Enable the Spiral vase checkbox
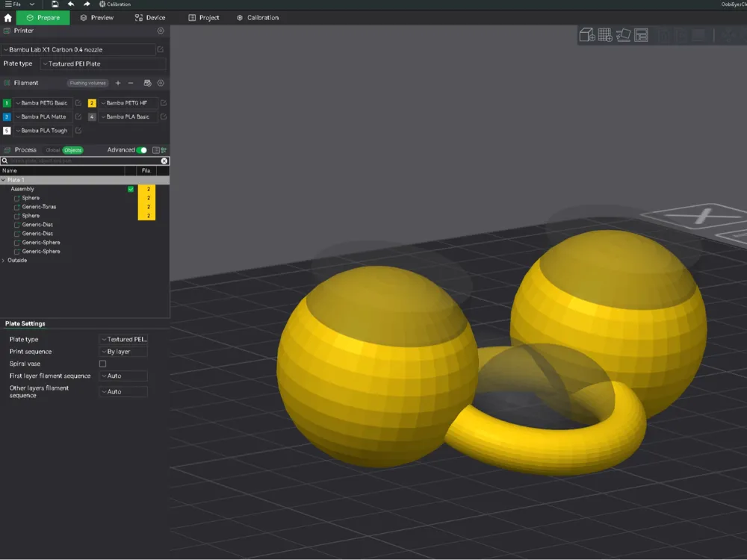Image resolution: width=747 pixels, height=560 pixels. [x=102, y=364]
